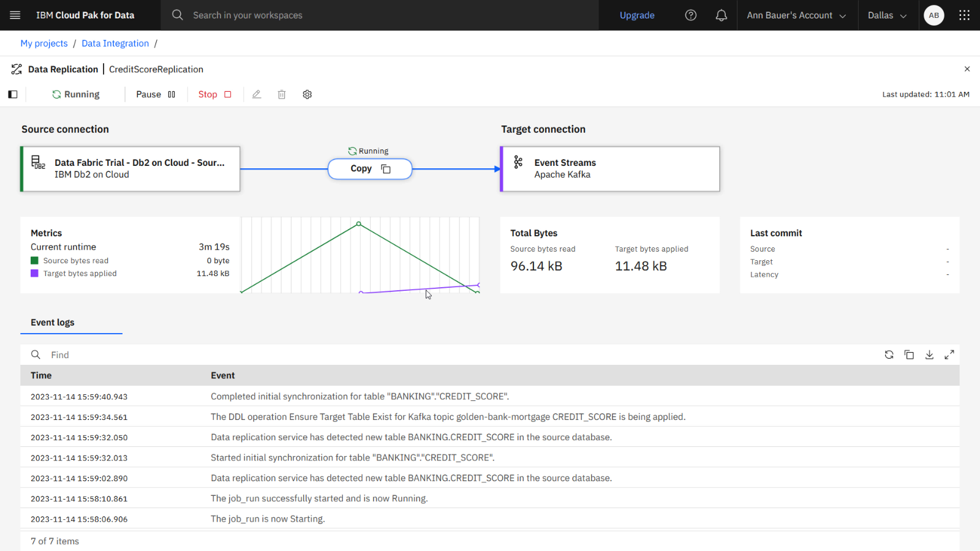Viewport: 980px width, 551px height.
Task: Open the app switcher grid icon
Action: tap(965, 15)
